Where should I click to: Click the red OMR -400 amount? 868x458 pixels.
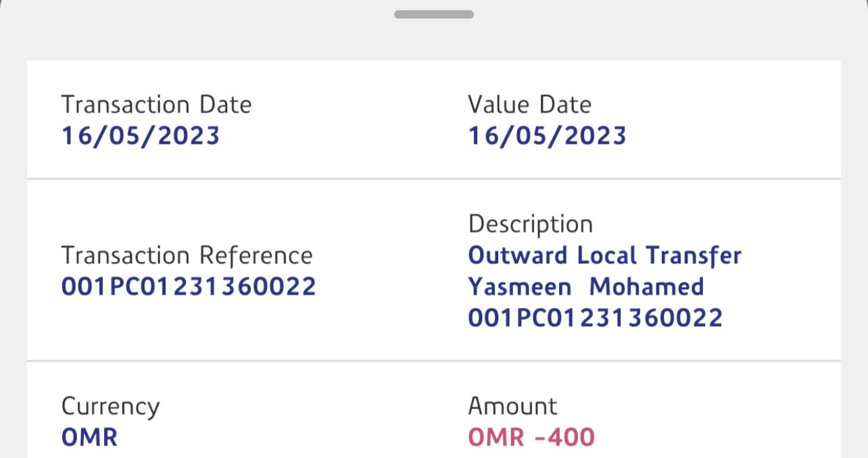tap(531, 437)
